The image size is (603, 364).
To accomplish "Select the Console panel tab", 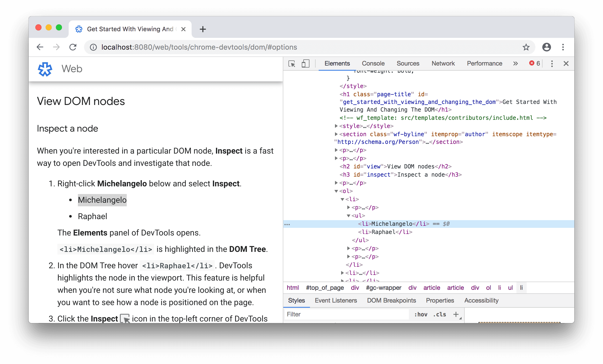I will [372, 63].
